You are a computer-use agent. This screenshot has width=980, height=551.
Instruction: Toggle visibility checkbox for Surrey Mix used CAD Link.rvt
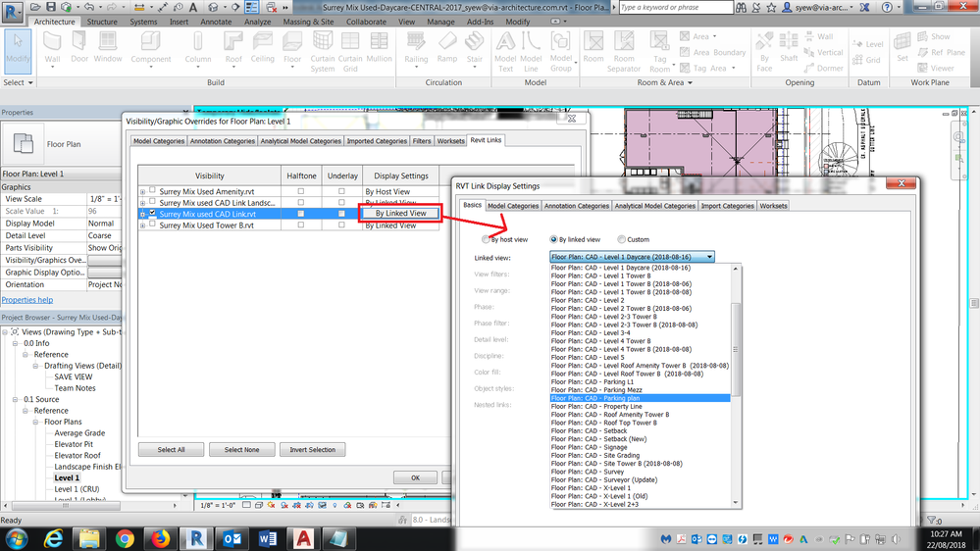pos(152,213)
